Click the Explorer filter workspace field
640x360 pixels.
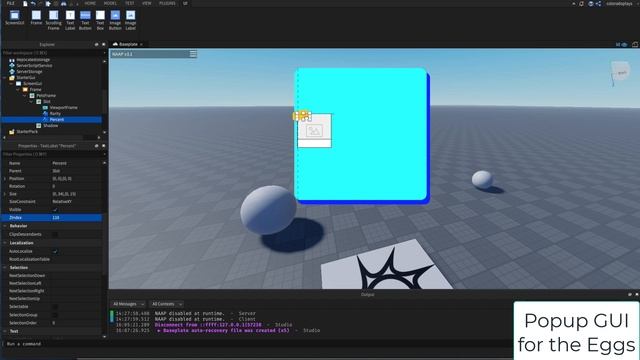[x=52, y=53]
